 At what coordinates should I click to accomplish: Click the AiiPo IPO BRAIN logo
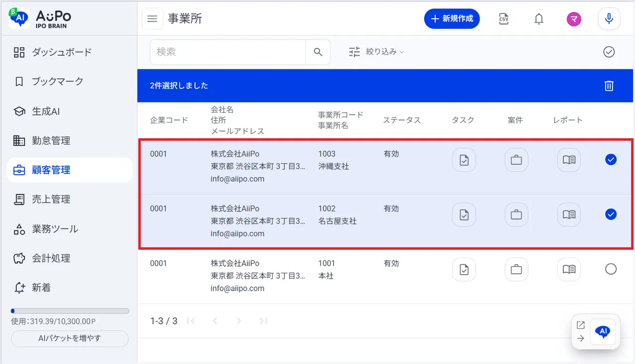tap(40, 18)
